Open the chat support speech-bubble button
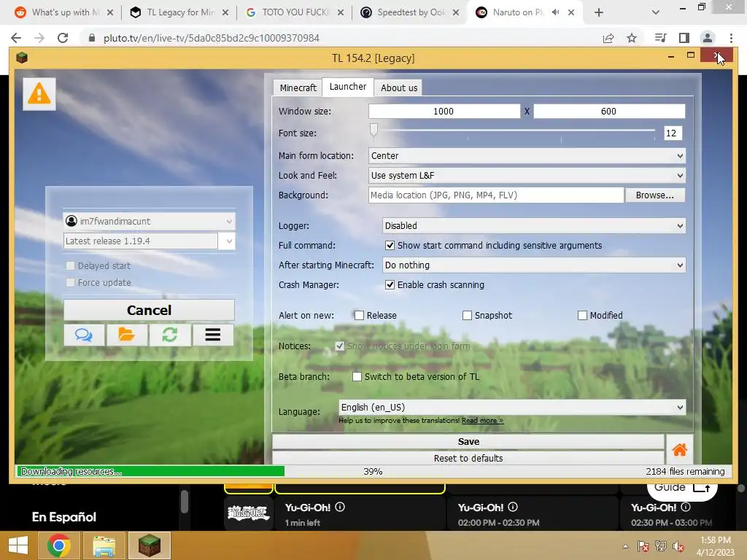Viewport: 747px width, 560px height. click(x=84, y=335)
